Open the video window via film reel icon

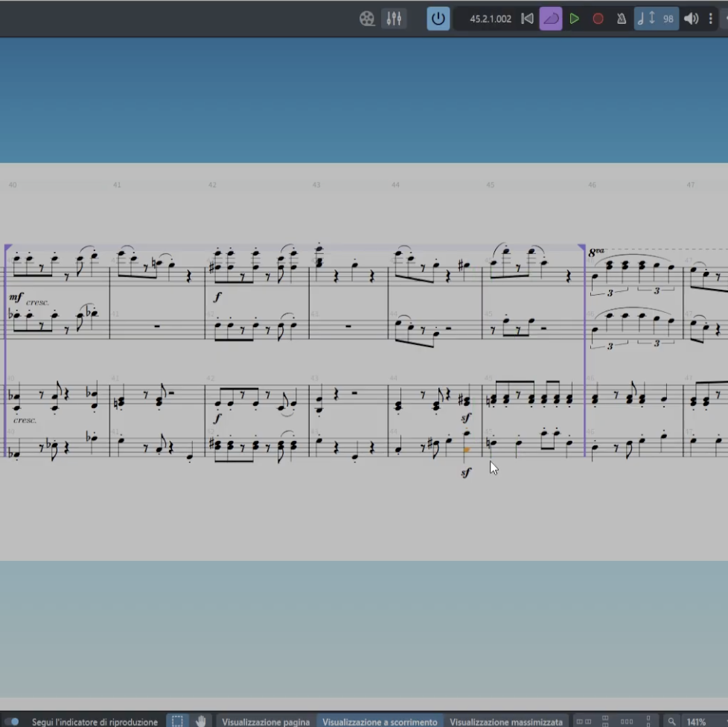pos(367,19)
